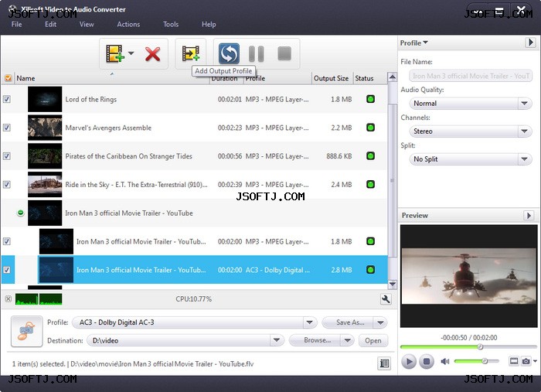541x392 pixels.
Task: Open the File menu
Action: (16, 24)
